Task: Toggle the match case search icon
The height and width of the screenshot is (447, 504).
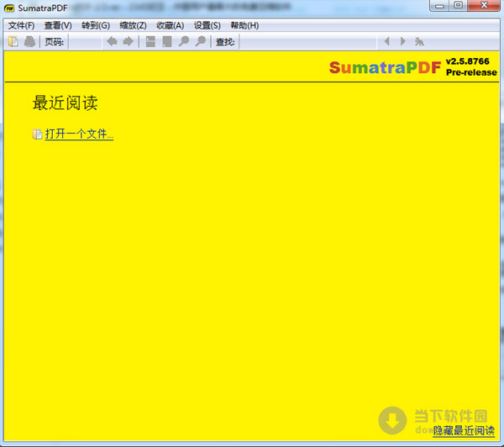Action: click(x=420, y=42)
